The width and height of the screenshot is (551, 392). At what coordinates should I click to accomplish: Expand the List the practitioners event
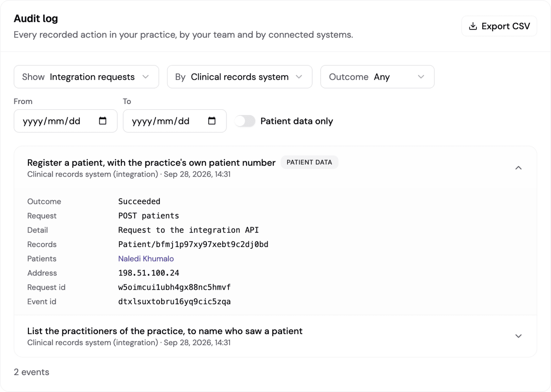click(518, 336)
